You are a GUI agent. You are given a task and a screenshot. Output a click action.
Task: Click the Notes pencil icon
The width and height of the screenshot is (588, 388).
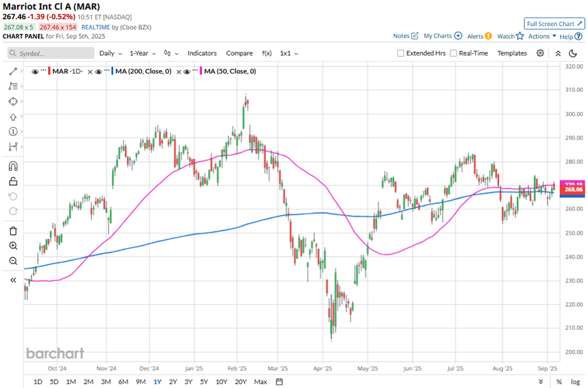tap(415, 36)
